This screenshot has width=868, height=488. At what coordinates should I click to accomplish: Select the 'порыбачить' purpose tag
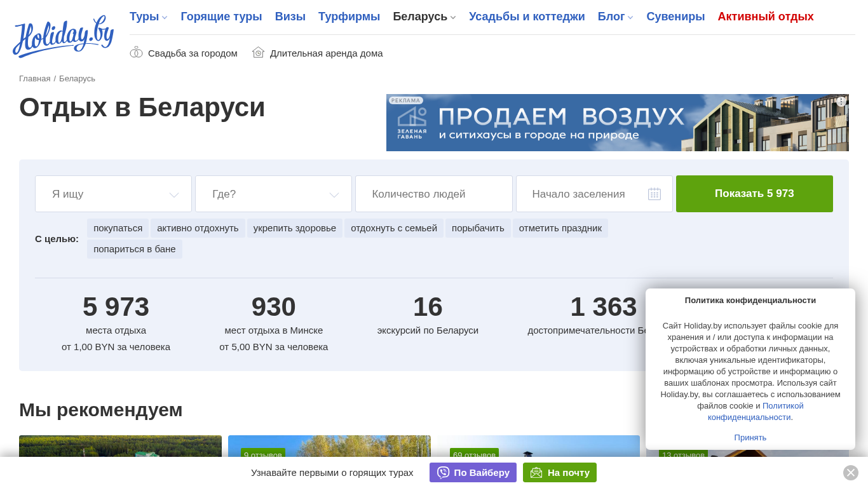coord(478,228)
